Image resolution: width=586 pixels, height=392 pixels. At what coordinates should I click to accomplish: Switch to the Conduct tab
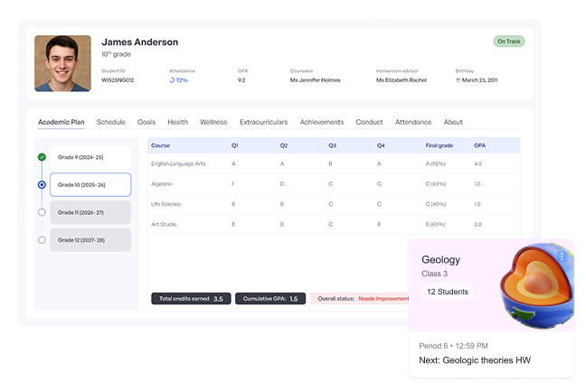pyautogui.click(x=369, y=122)
